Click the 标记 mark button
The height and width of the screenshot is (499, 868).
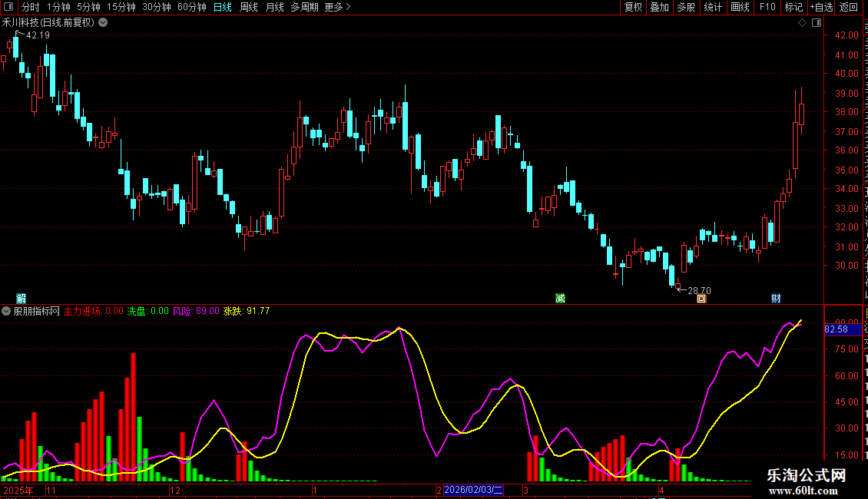click(x=793, y=7)
